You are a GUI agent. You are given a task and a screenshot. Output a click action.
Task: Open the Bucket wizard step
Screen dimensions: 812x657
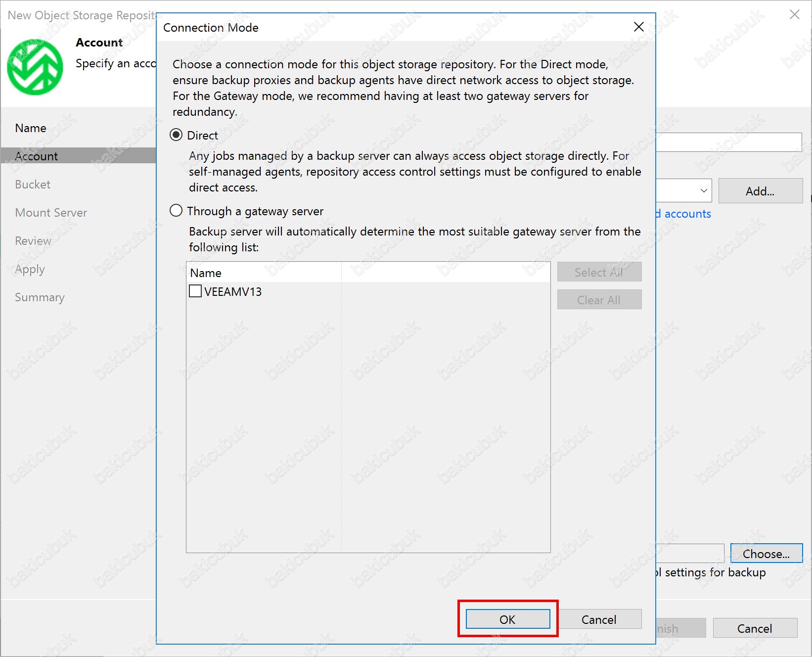tap(33, 185)
